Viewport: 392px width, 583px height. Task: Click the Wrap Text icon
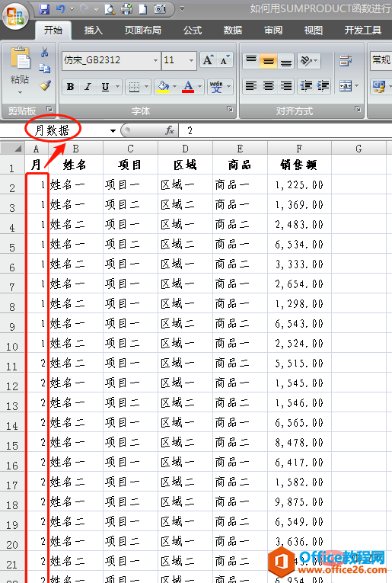point(346,61)
